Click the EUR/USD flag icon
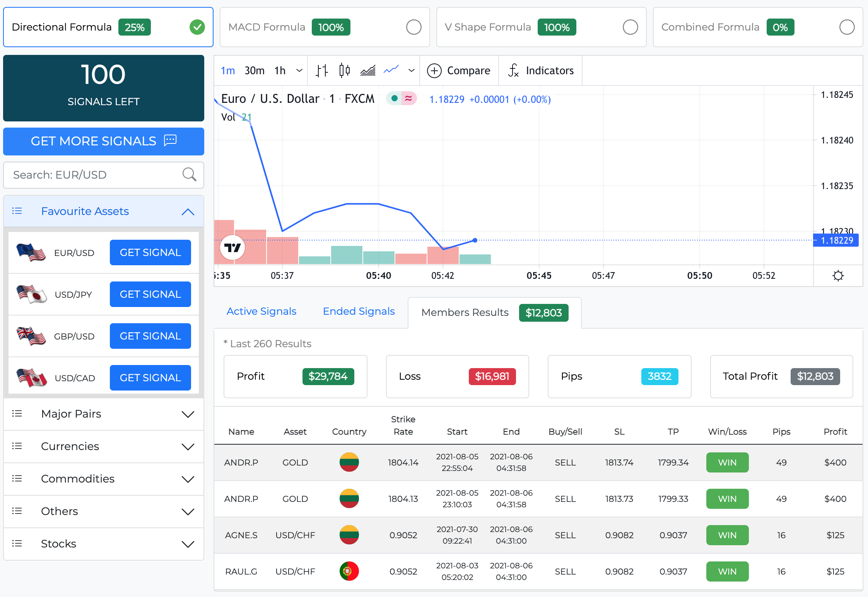 click(31, 252)
